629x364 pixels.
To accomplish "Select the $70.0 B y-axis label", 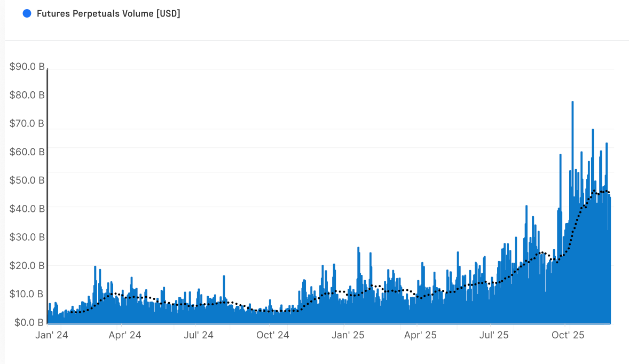I will pyautogui.click(x=27, y=123).
